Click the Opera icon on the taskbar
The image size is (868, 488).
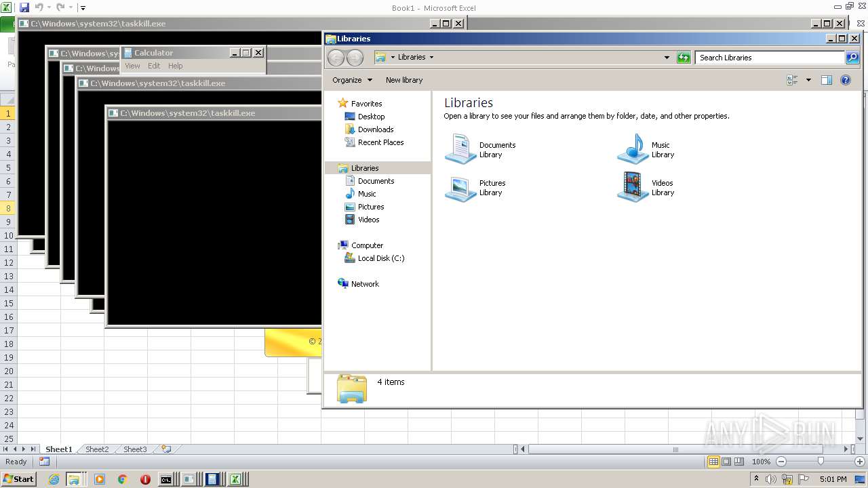click(x=145, y=479)
